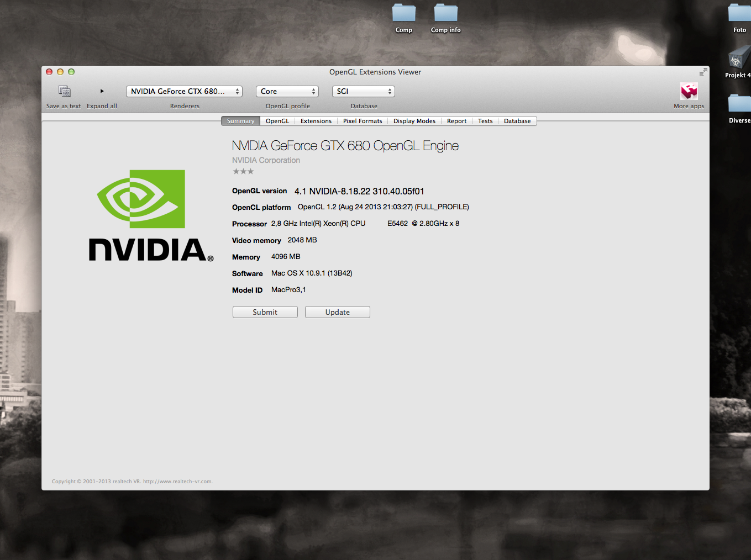Image resolution: width=751 pixels, height=560 pixels.
Task: Click the Expand all arrow icon
Action: (x=102, y=91)
